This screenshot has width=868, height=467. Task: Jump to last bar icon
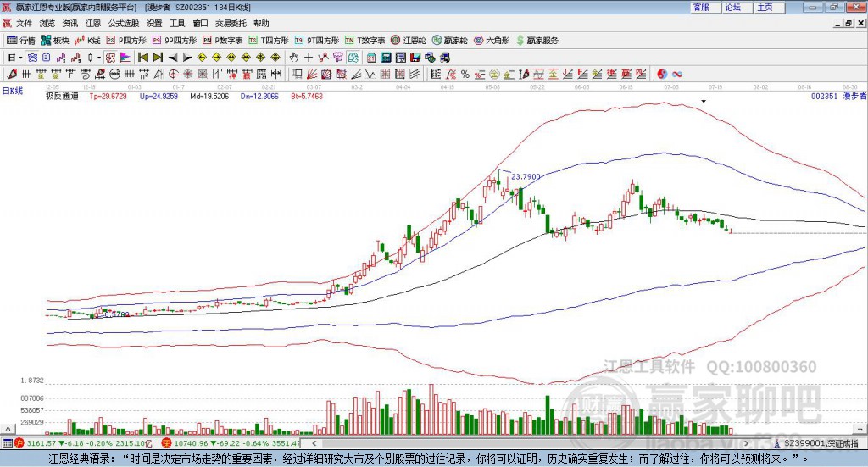tap(158, 58)
